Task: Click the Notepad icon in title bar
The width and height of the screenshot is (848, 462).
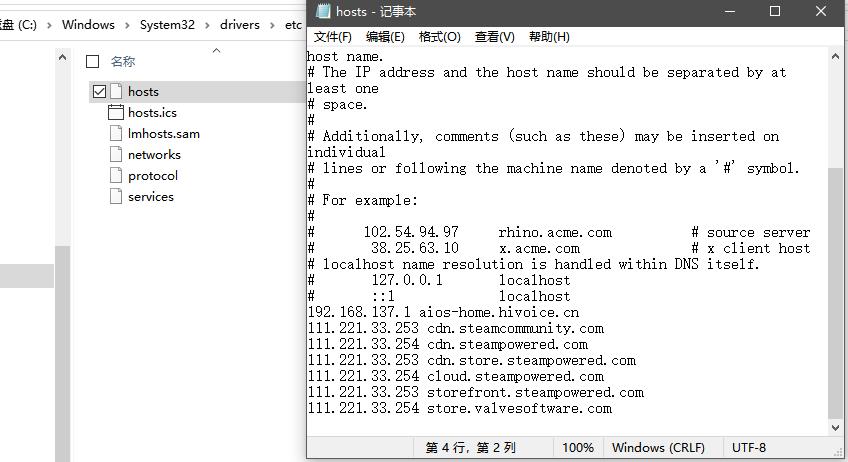Action: click(x=323, y=11)
